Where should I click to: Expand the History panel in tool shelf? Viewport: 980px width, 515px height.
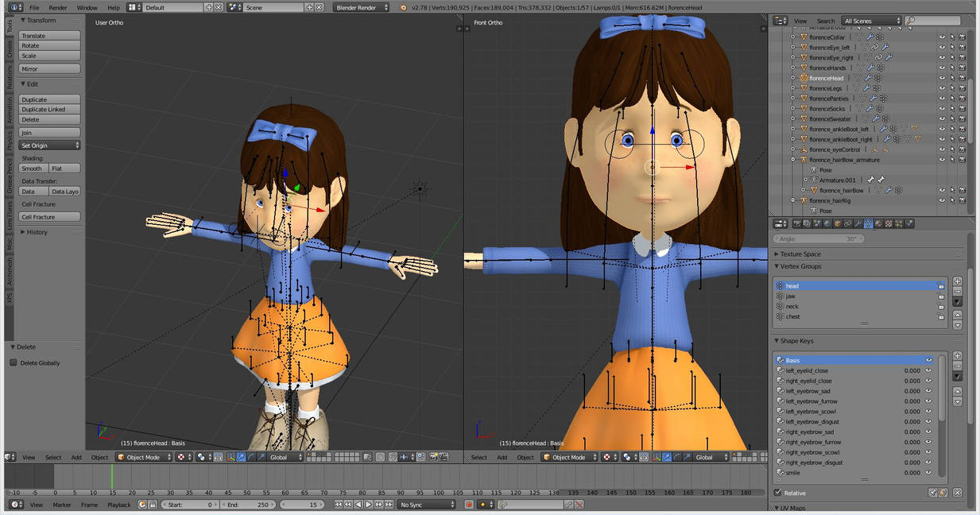[x=37, y=232]
